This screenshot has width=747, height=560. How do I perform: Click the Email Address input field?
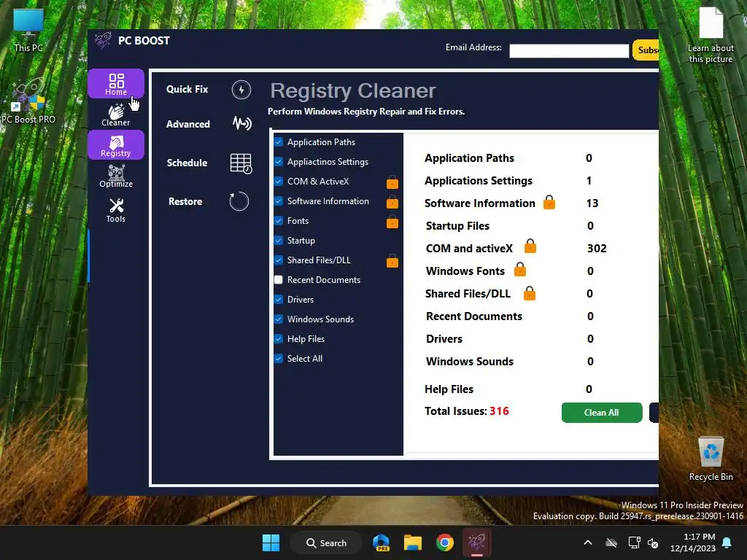(x=569, y=51)
